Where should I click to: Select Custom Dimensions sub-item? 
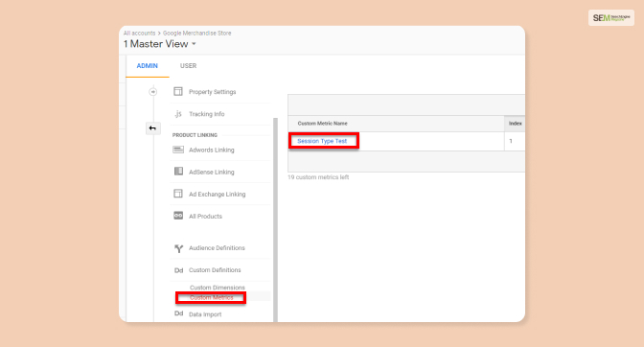point(218,288)
